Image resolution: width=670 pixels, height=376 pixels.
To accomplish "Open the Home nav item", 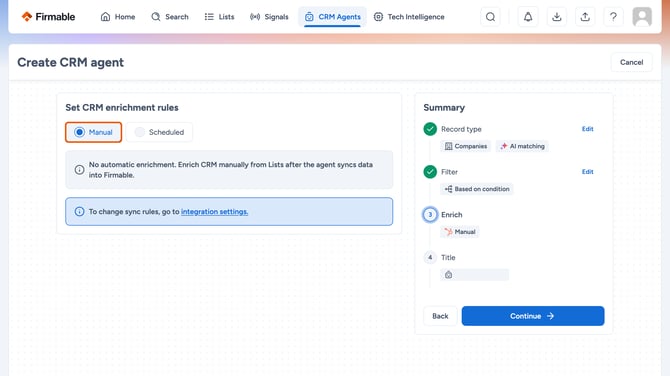I will coord(118,17).
